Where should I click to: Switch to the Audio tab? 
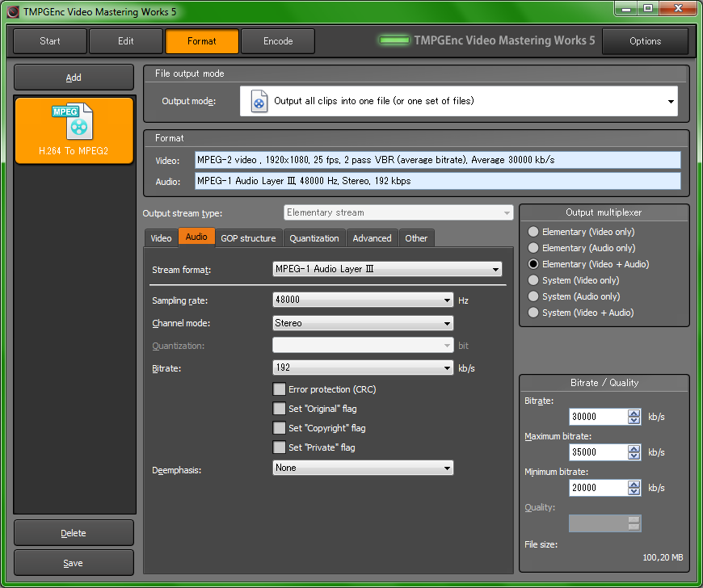pos(196,237)
